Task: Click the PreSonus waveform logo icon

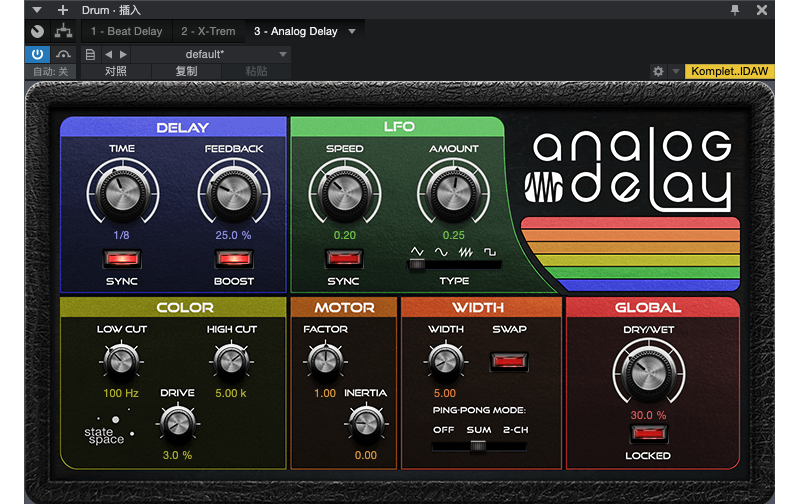Action: [x=543, y=187]
